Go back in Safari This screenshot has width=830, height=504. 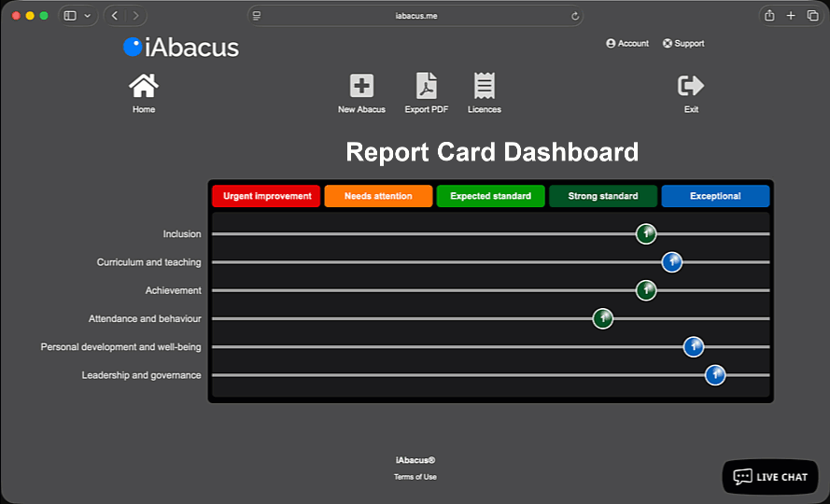115,16
